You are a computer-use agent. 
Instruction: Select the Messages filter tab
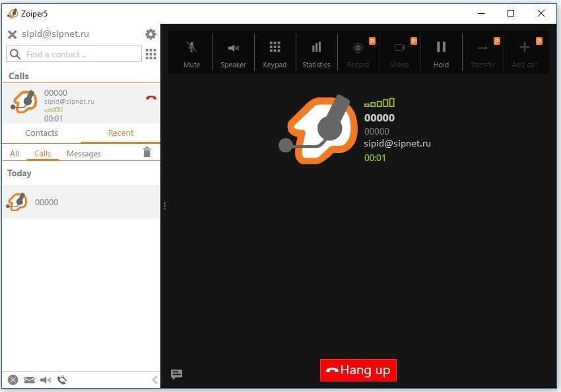pos(84,154)
